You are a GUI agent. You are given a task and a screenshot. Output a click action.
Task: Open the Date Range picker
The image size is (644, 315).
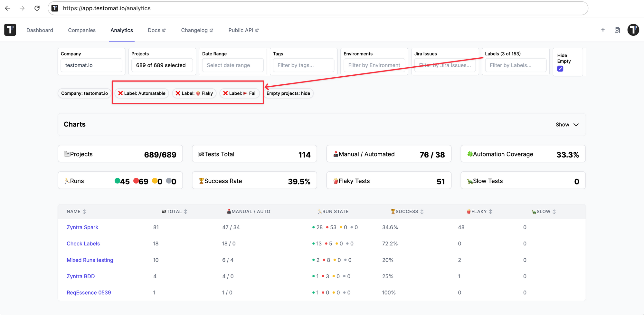coord(233,65)
